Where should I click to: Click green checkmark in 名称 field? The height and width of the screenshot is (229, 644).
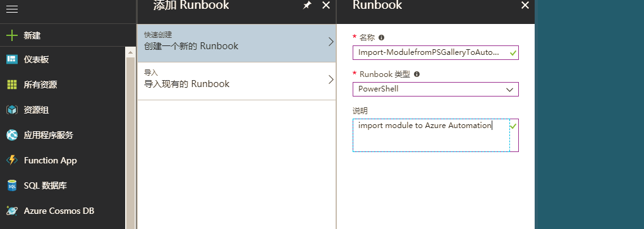(x=513, y=53)
